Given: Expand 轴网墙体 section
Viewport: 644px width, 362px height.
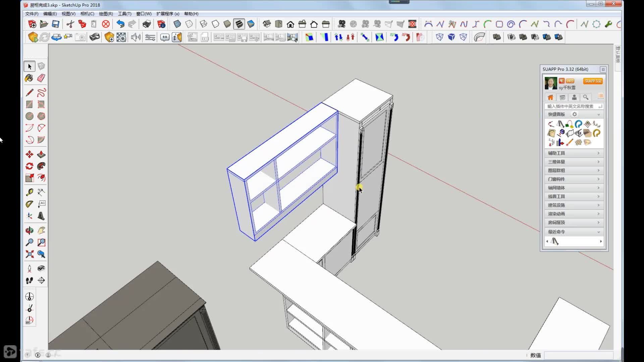Looking at the screenshot, I should point(574,188).
